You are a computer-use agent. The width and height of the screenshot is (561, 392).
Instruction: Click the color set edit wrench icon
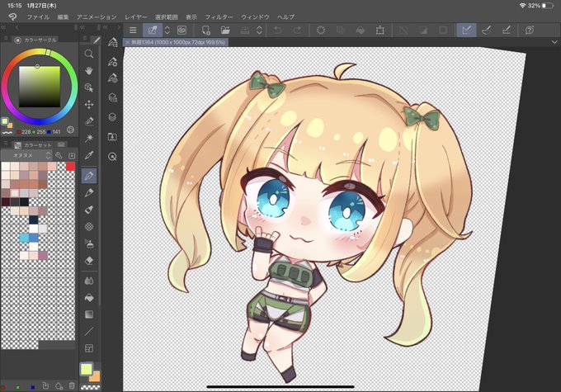pos(59,155)
